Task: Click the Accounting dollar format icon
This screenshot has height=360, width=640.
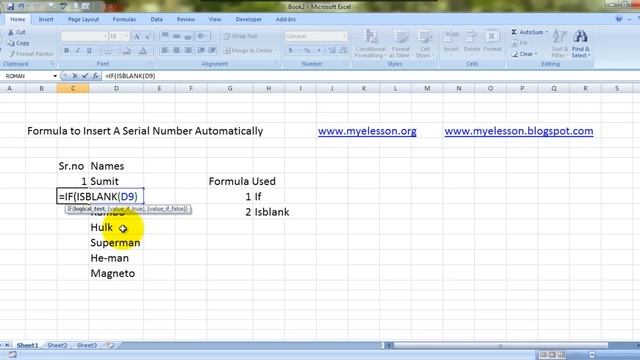Action: coord(291,51)
